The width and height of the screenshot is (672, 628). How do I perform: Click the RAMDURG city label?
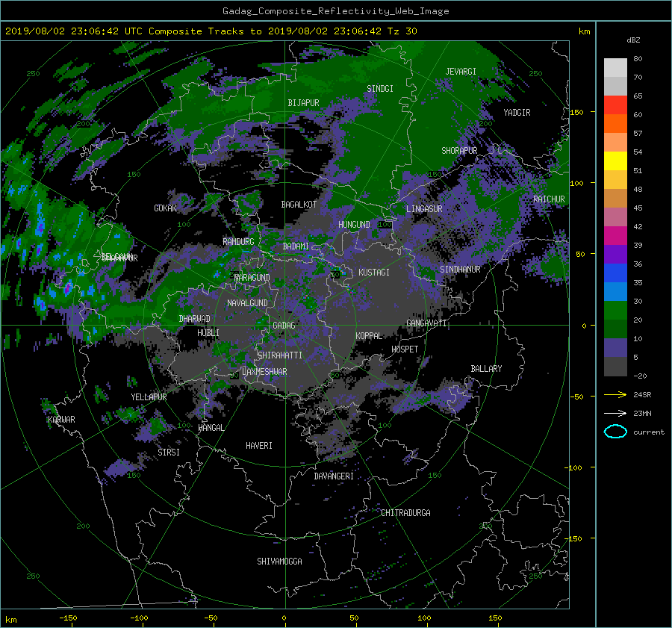click(x=238, y=242)
